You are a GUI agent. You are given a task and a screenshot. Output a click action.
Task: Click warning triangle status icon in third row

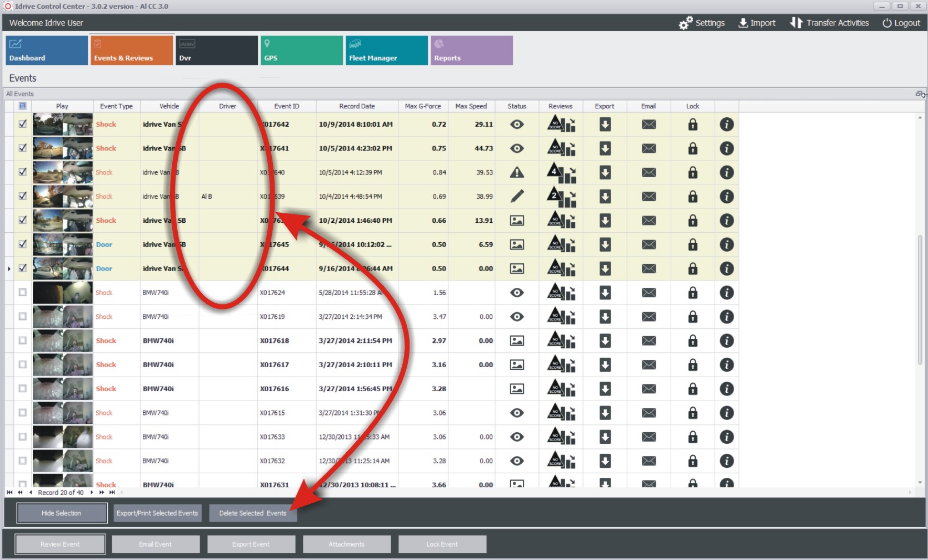[517, 173]
